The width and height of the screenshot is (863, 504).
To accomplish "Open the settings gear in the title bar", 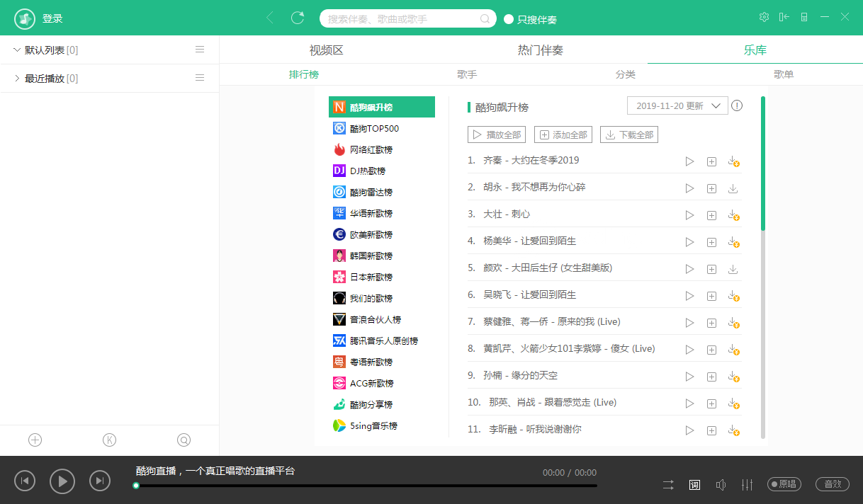I will coord(764,17).
